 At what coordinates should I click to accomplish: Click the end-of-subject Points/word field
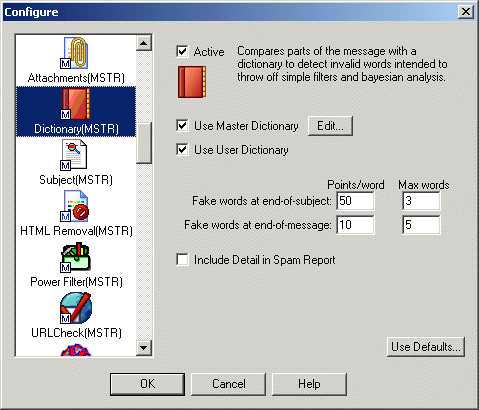pos(355,201)
